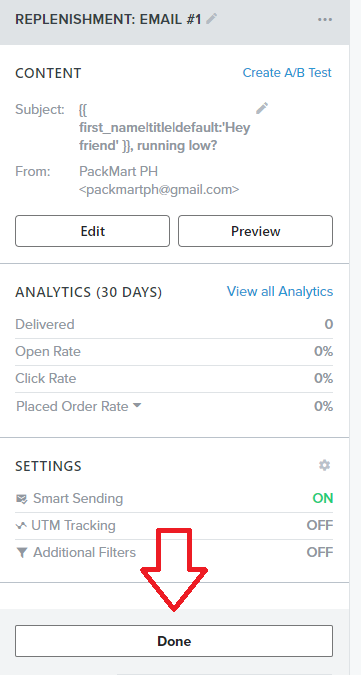Edit the subject line with pencil icon

(x=262, y=108)
